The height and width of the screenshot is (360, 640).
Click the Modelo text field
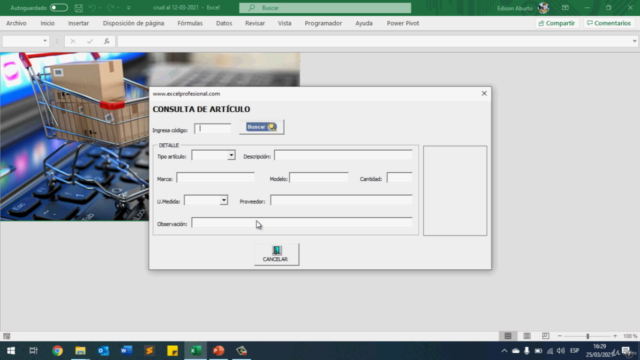pos(319,178)
